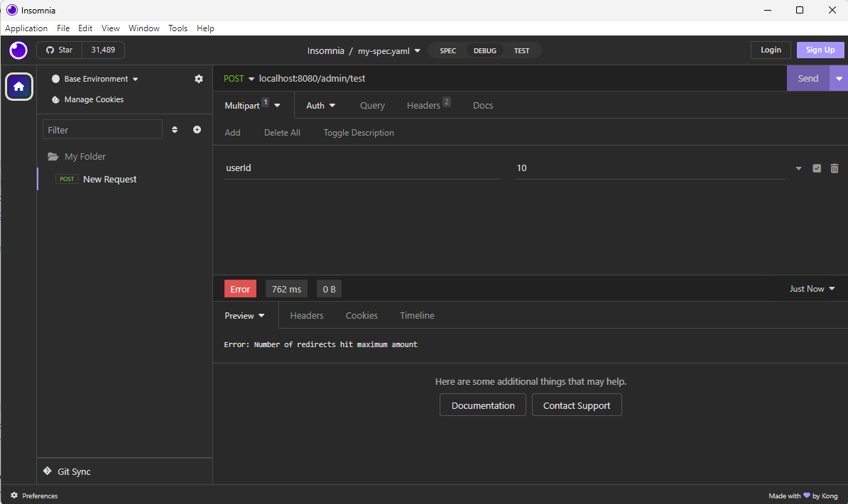Open the home dashboard icon
Viewport: 848px width, 504px height.
18,87
